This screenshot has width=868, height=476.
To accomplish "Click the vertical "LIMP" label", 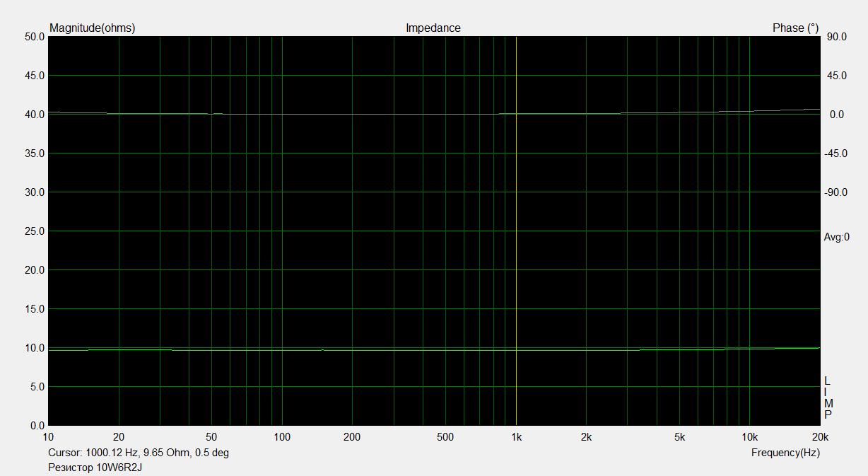I will tap(828, 398).
